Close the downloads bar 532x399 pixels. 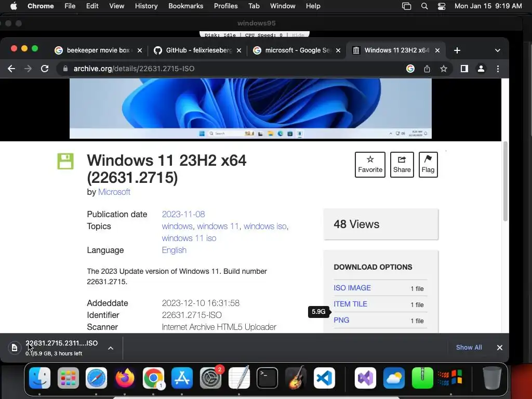pos(499,348)
